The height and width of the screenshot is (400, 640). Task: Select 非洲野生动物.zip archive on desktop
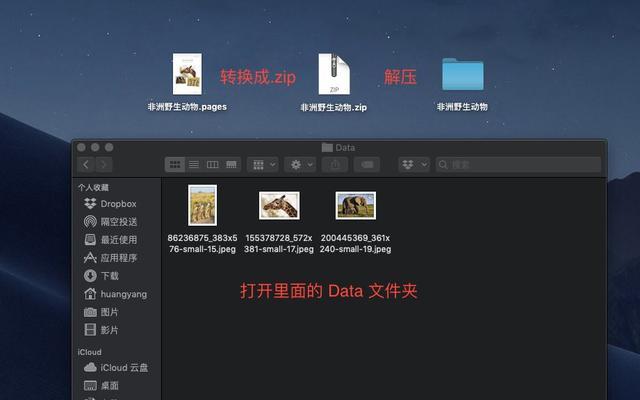(x=334, y=74)
